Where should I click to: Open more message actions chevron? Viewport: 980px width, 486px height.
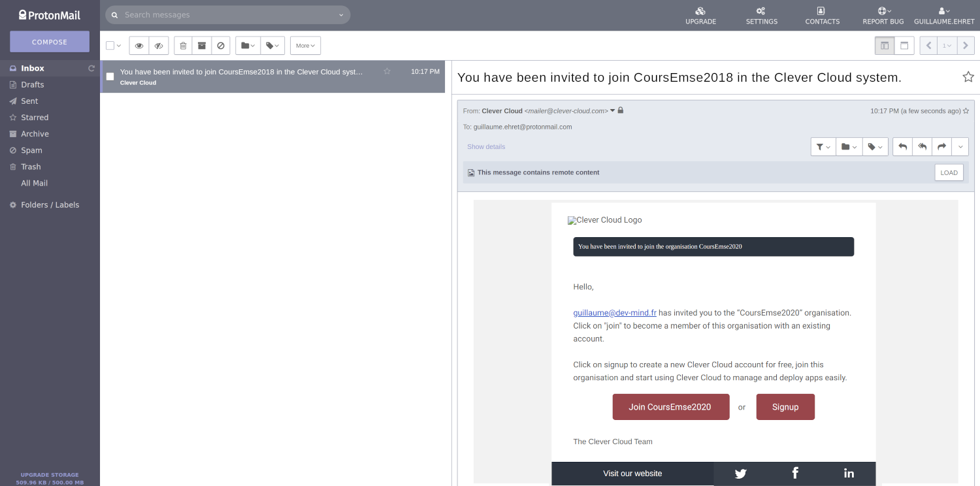click(x=960, y=147)
